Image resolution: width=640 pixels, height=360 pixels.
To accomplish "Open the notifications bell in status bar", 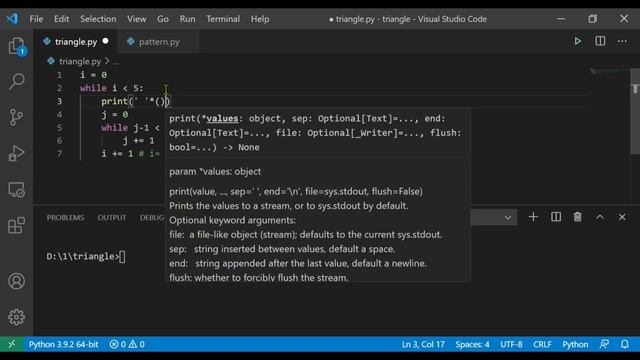I will point(625,344).
